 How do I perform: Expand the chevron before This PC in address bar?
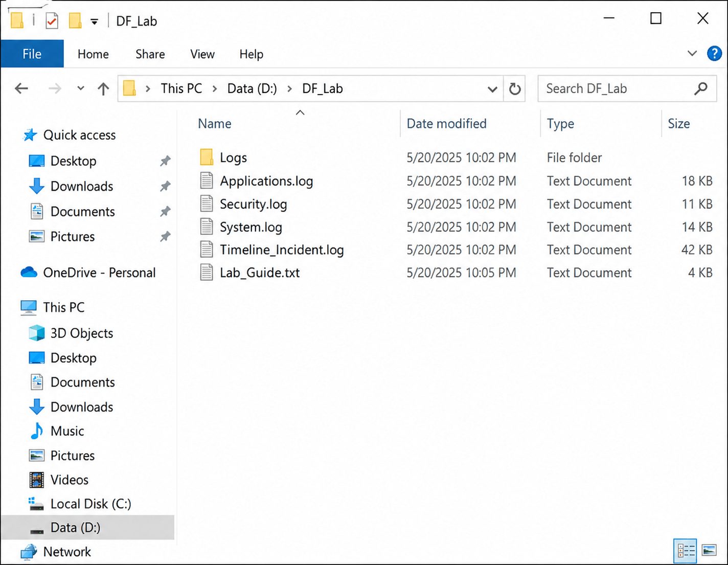coord(148,89)
